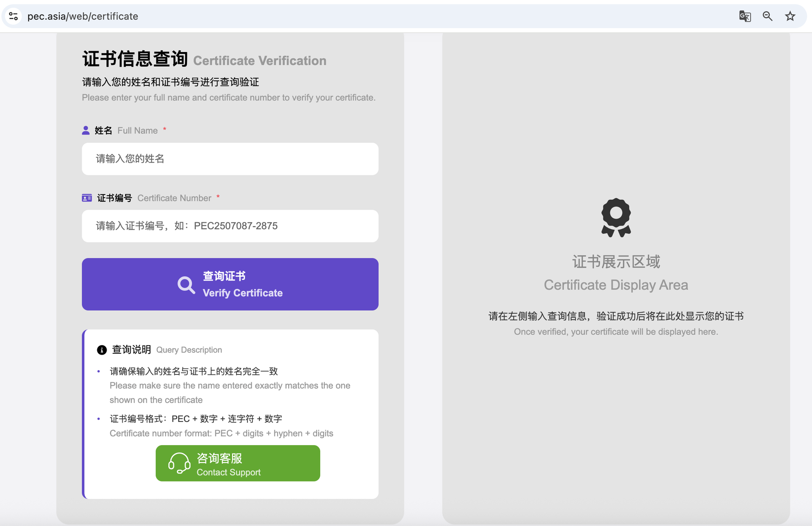Image resolution: width=812 pixels, height=526 pixels.
Task: Click the 'Once verified' message in display area
Action: pos(616,332)
